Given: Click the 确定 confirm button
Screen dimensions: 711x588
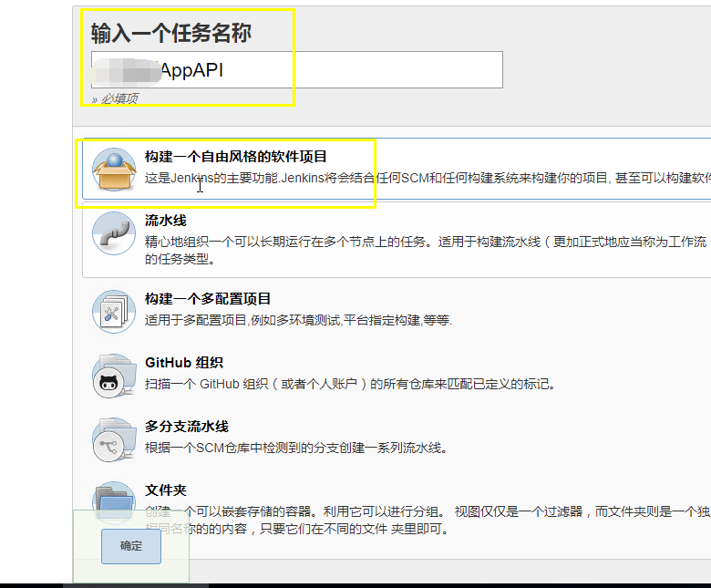Looking at the screenshot, I should point(131,546).
